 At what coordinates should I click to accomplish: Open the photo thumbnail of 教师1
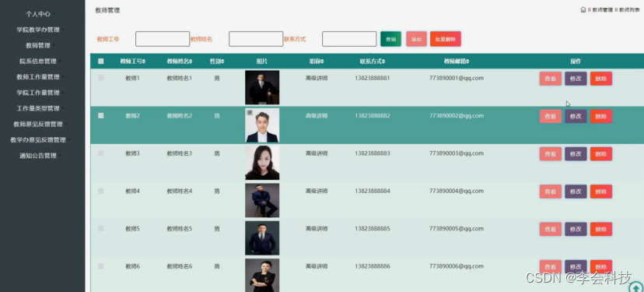click(x=262, y=87)
